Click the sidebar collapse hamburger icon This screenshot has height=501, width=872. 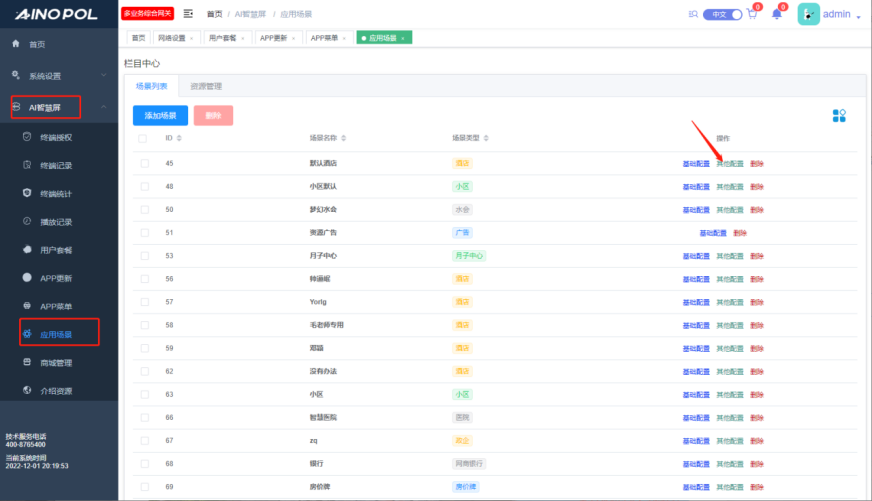click(188, 14)
